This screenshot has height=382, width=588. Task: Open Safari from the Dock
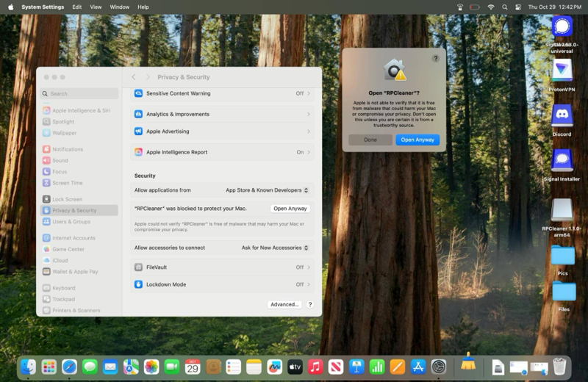click(x=69, y=367)
